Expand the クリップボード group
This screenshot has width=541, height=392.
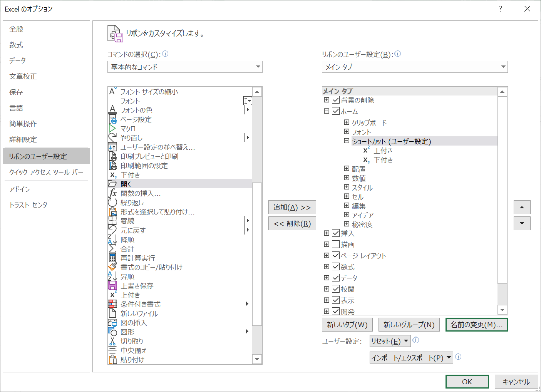tap(346, 122)
